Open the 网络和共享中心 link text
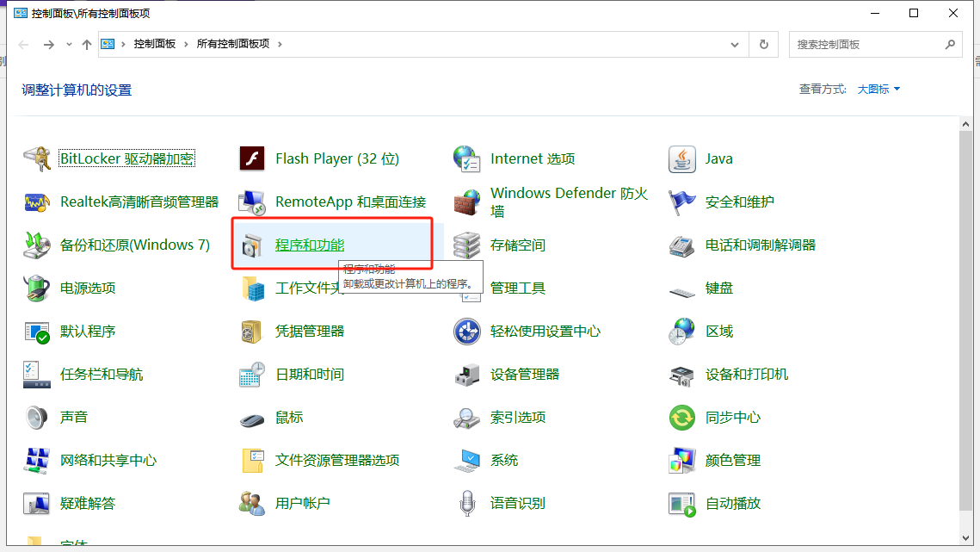Viewport: 980px width, 552px height. 108,461
